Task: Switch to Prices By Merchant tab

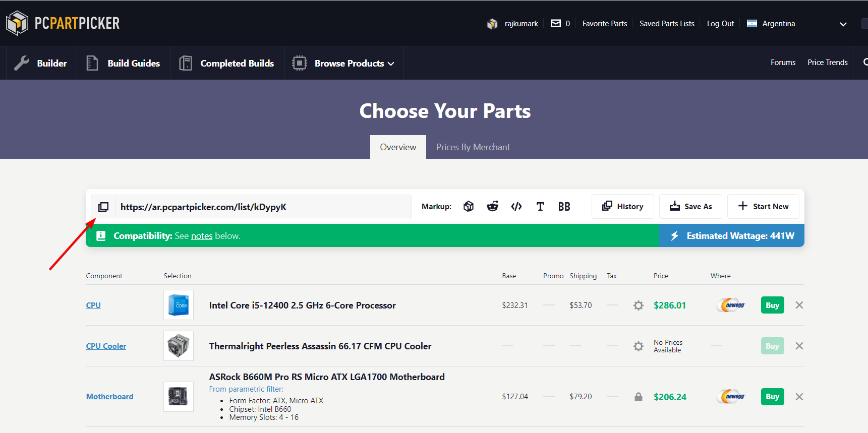Action: [473, 147]
